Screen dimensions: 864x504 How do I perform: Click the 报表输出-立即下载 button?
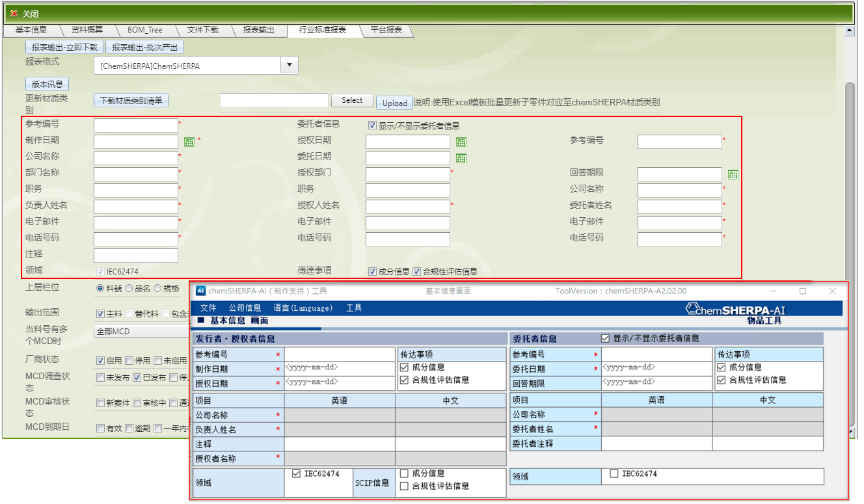click(x=64, y=47)
